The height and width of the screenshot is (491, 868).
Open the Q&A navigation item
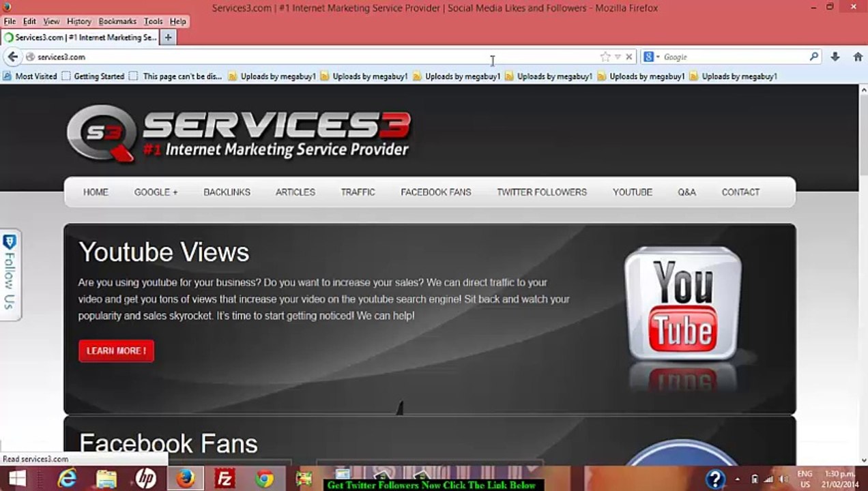(686, 192)
